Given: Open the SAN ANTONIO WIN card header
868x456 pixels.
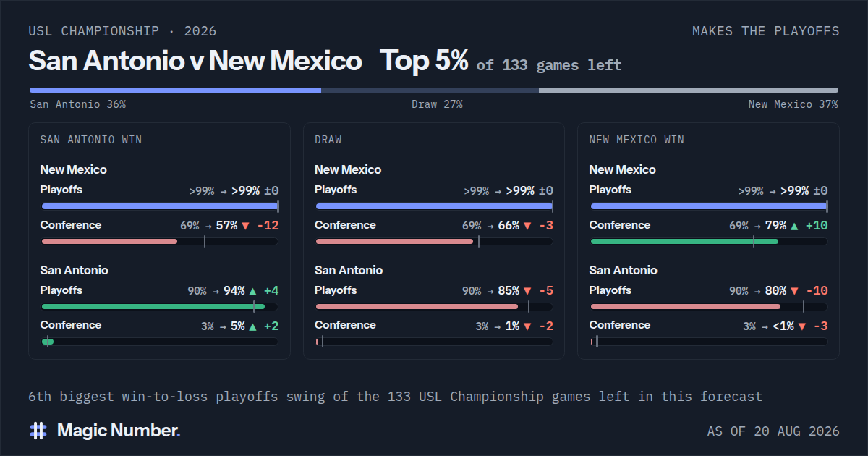Looking at the screenshot, I should click(x=91, y=140).
